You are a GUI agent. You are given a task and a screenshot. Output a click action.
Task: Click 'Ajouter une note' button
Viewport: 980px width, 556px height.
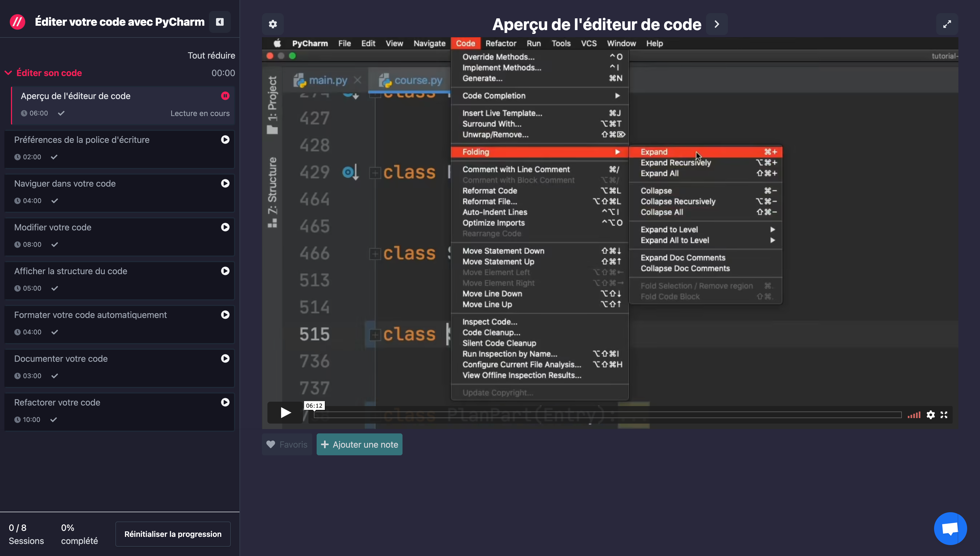[359, 444]
